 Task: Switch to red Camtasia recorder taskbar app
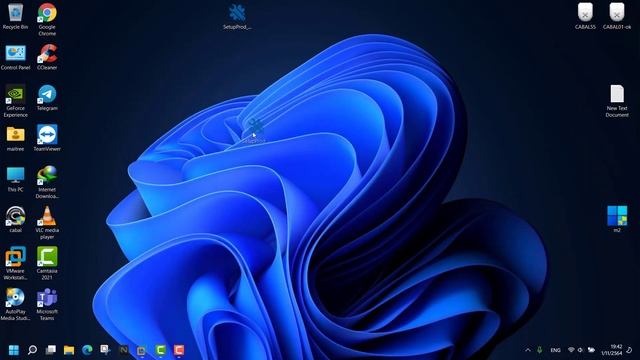click(x=179, y=350)
